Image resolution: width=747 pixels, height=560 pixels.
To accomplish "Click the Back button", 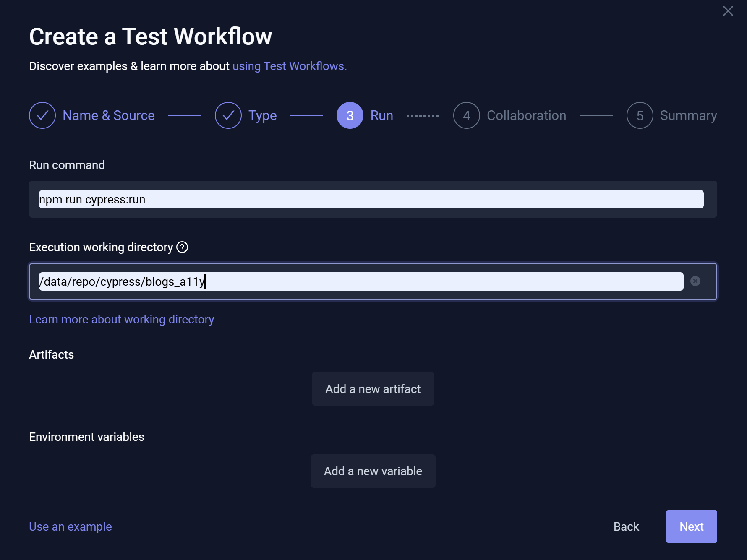I will pyautogui.click(x=626, y=526).
